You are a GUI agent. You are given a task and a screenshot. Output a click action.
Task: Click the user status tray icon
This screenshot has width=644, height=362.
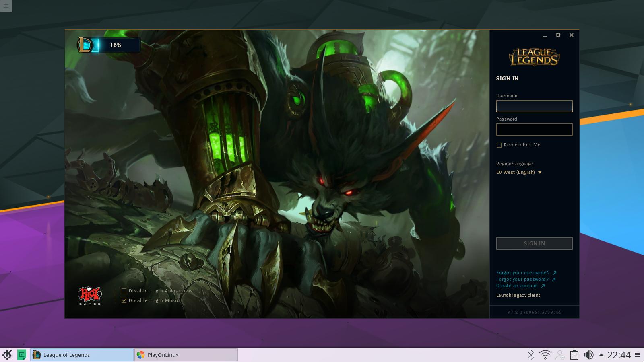(x=560, y=355)
